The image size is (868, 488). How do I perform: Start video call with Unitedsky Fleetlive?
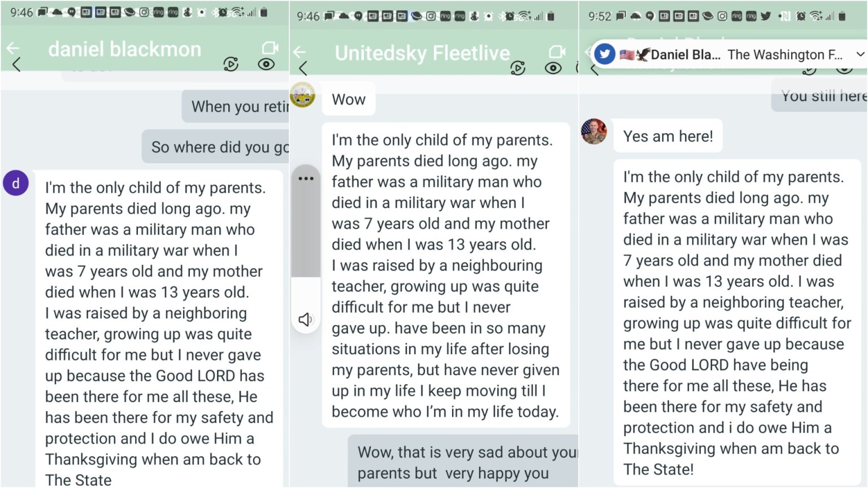click(x=557, y=52)
